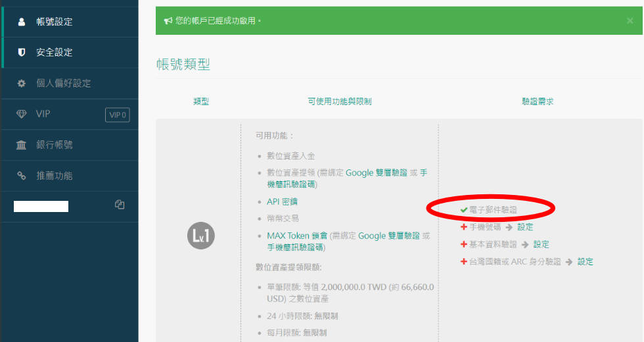Click 設定 link for 台灣國籍或 ARC 身分驗證
This screenshot has width=644, height=342.
(586, 262)
